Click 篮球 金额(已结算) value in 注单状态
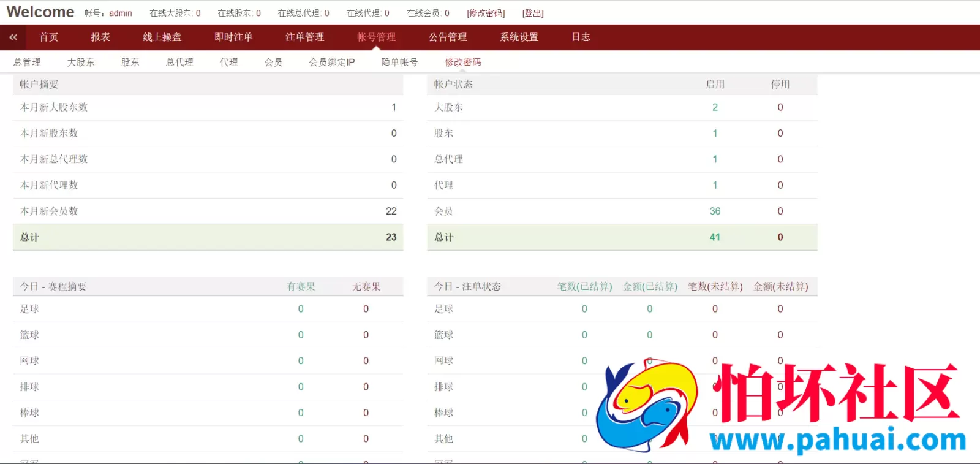This screenshot has height=464, width=980. pyautogui.click(x=650, y=335)
